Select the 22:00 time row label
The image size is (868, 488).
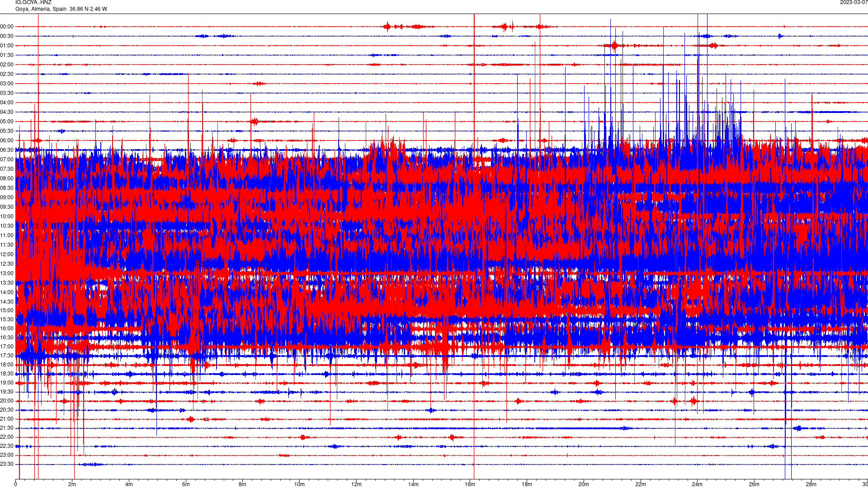tap(7, 437)
